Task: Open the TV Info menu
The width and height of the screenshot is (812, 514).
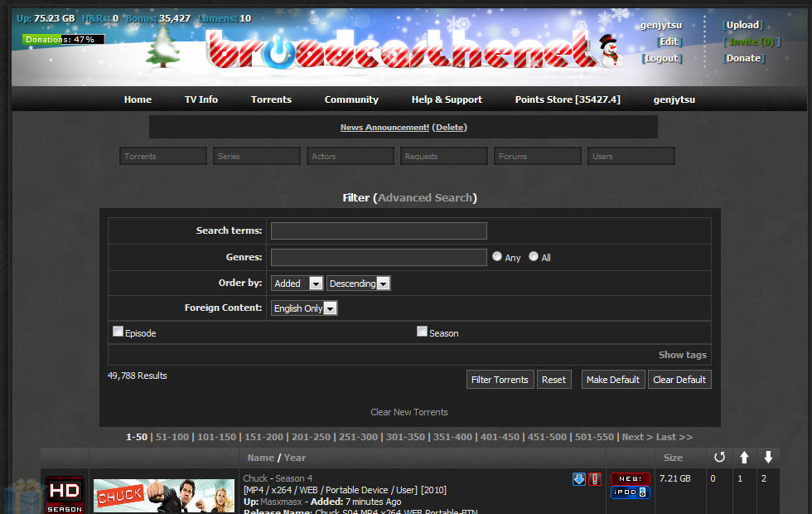Action: point(201,99)
